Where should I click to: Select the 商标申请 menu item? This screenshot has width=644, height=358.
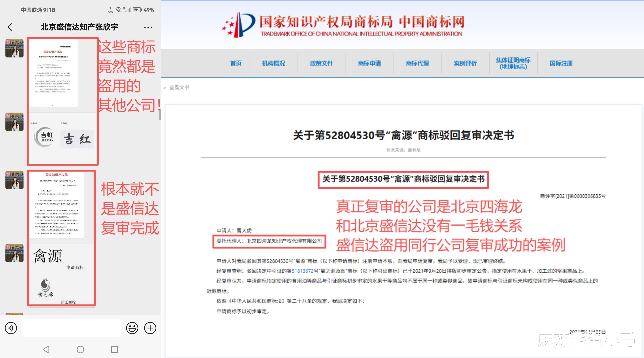tap(370, 63)
